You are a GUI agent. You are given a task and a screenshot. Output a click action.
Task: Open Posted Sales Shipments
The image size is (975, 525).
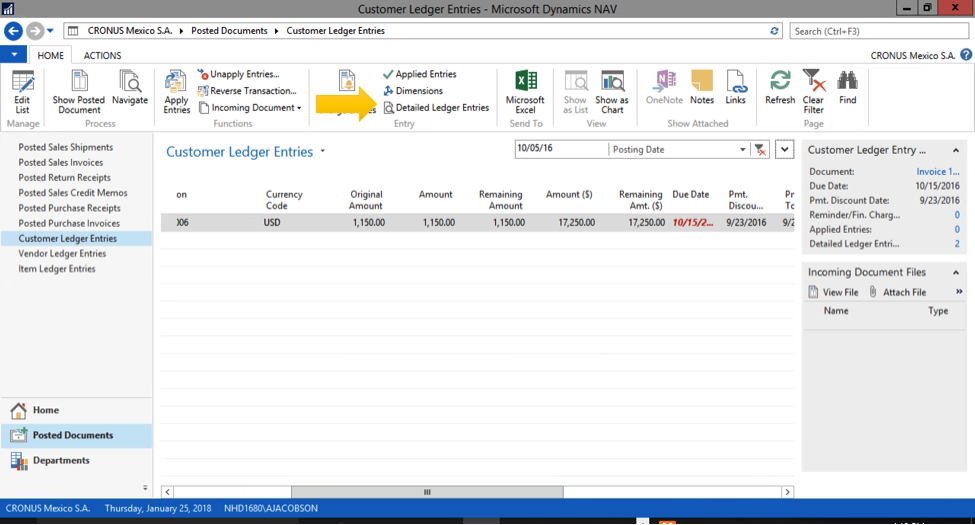[x=66, y=147]
